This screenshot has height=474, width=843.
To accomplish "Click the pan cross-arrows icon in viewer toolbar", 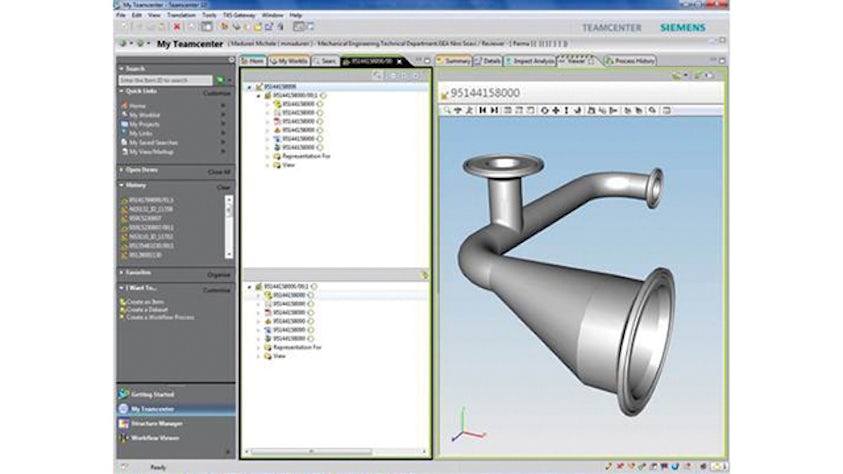I will coord(556,111).
